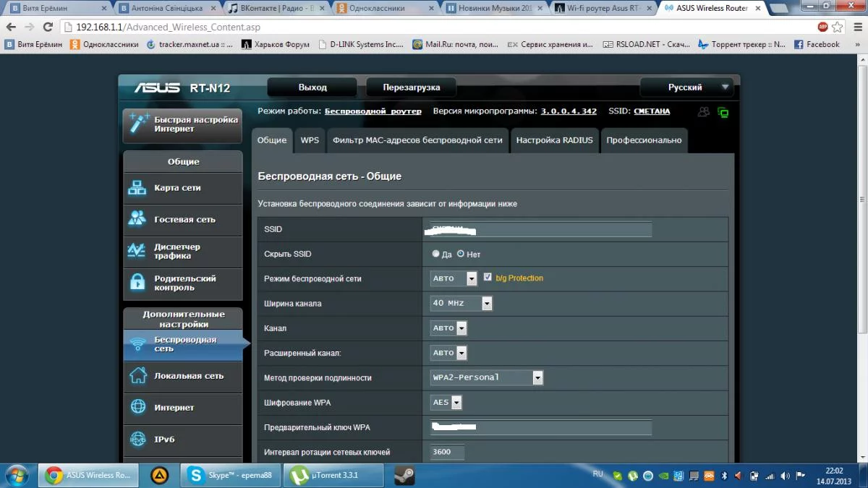Open Карта сети network map icon
Viewport: 868px width, 488px height.
[137, 188]
